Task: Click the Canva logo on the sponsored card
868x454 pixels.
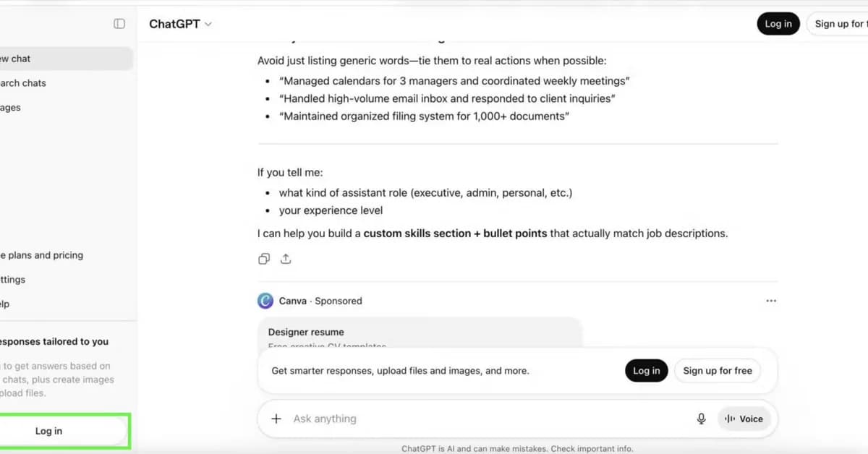Action: (x=265, y=300)
